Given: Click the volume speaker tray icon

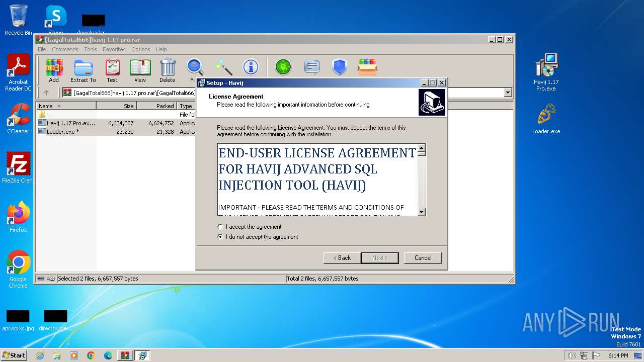Looking at the screenshot, I should click(x=572, y=355).
